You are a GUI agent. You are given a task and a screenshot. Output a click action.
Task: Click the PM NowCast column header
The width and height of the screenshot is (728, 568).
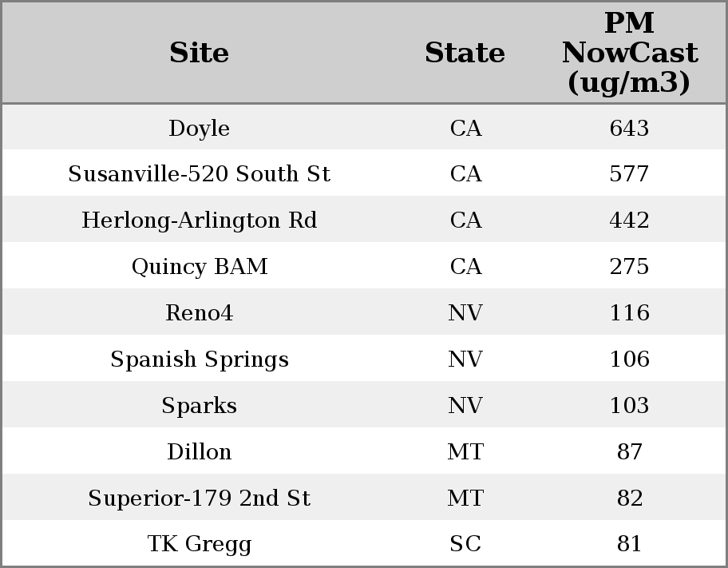[x=629, y=53]
